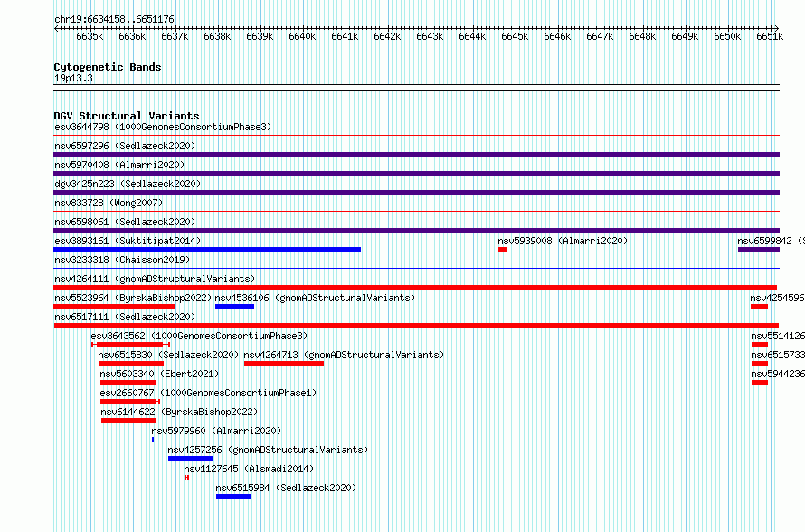Click the red bar under nsv6517111

(x=416, y=326)
